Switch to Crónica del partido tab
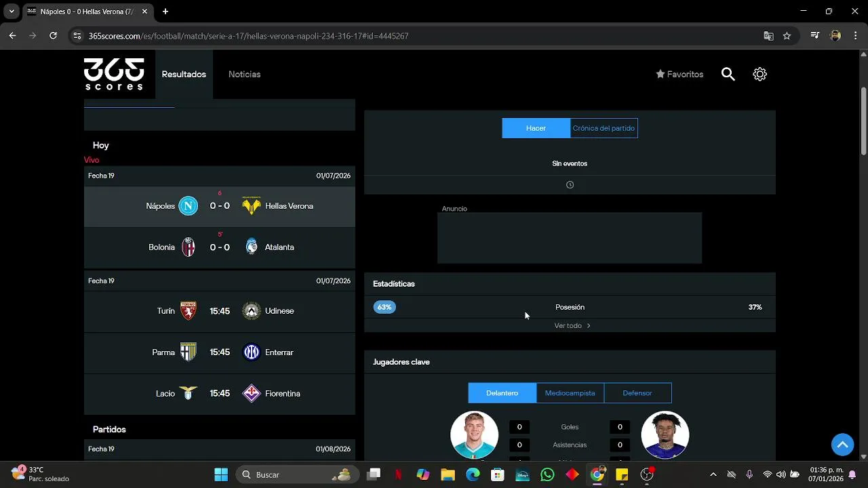Image resolution: width=868 pixels, height=488 pixels. point(604,128)
